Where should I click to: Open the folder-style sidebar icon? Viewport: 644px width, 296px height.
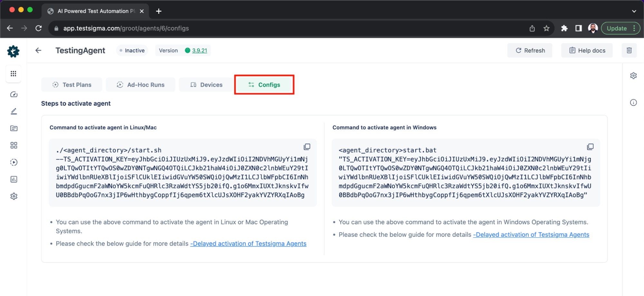coord(14,128)
